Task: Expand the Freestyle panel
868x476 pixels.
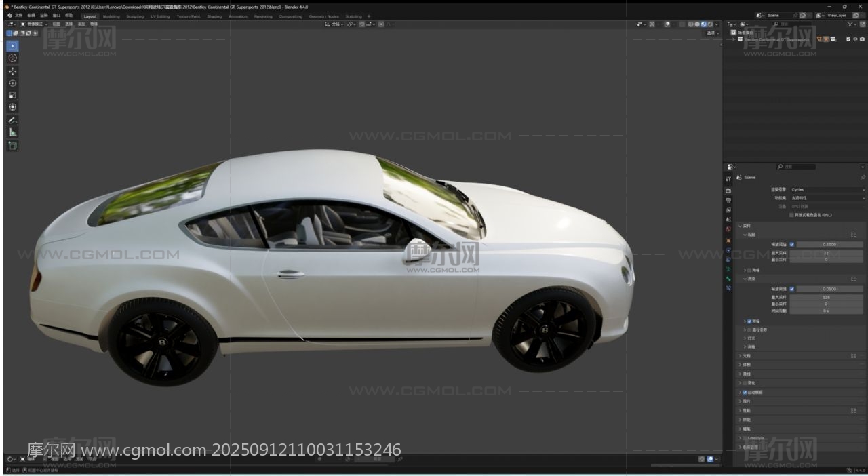Action: [741, 438]
